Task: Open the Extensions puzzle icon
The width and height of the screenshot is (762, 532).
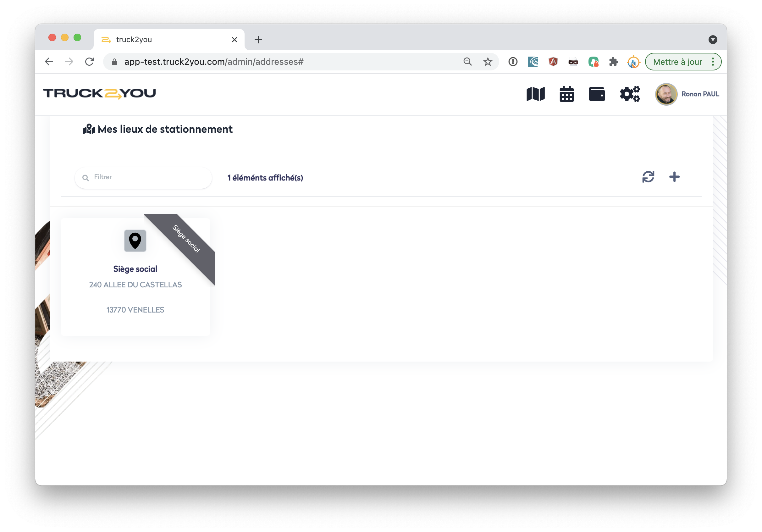Action: coord(613,62)
